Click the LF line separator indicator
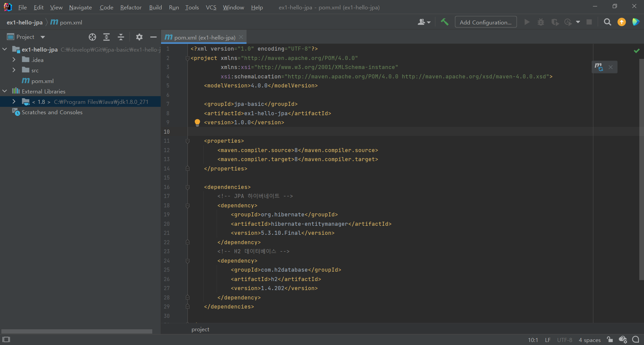 [548, 340]
